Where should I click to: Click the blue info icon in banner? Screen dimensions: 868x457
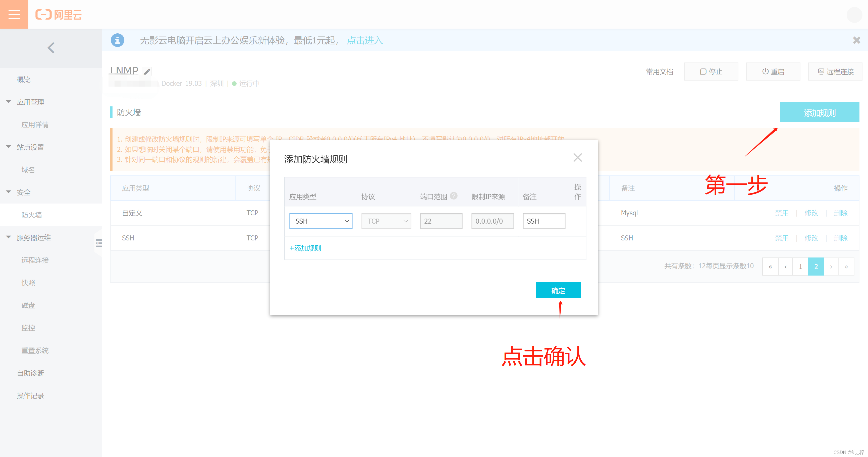point(117,40)
